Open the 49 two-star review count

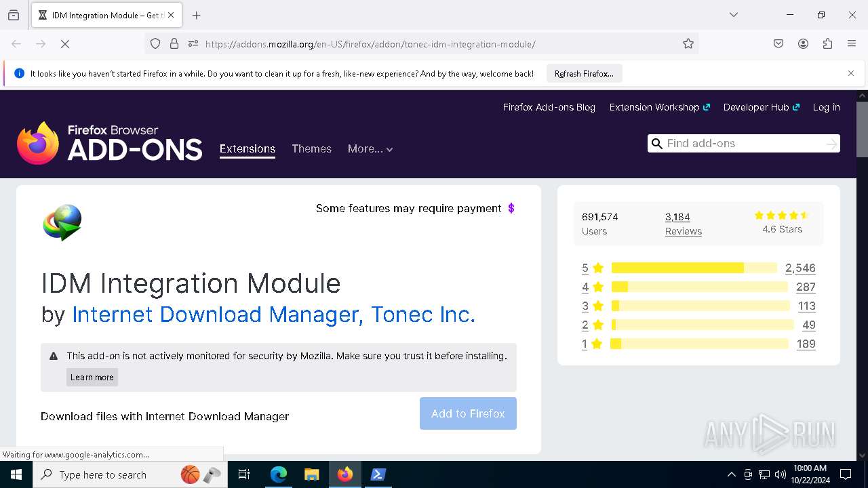pyautogui.click(x=808, y=325)
